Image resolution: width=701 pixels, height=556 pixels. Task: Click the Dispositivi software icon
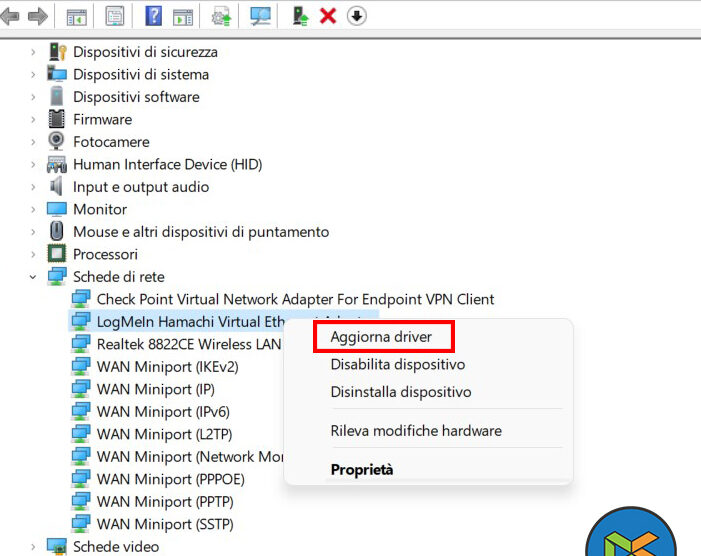57,97
